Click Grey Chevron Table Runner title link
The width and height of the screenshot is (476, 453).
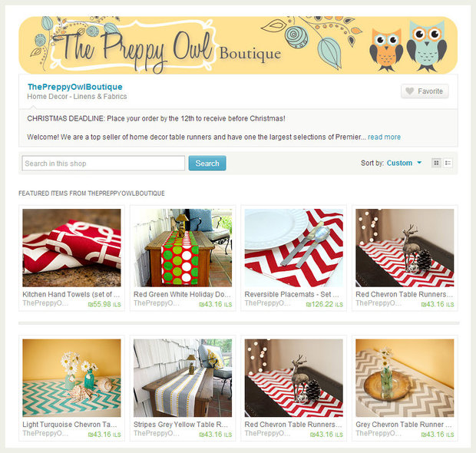click(404, 424)
